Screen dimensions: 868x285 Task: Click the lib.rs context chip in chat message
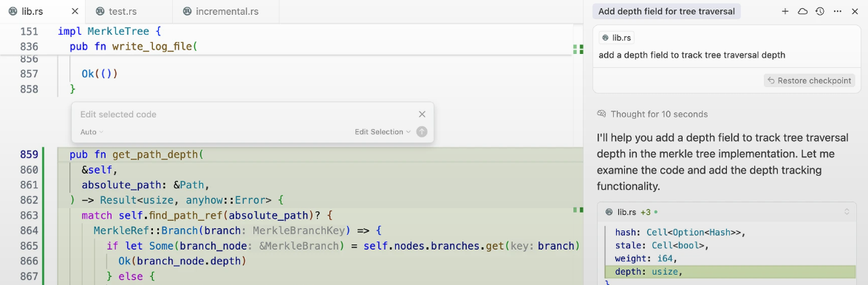click(x=617, y=38)
